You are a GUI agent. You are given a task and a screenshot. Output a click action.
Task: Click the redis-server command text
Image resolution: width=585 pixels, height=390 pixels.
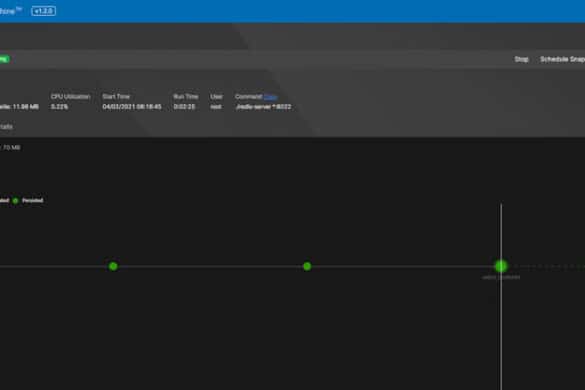(x=263, y=107)
